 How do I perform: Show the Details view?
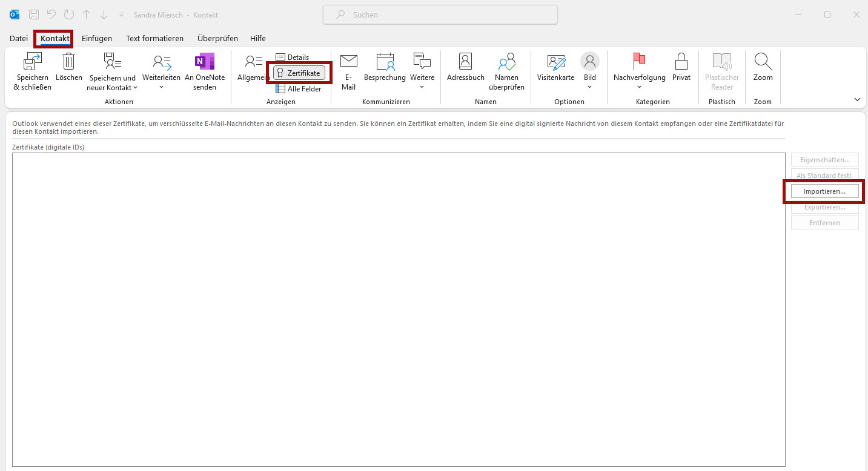click(292, 57)
